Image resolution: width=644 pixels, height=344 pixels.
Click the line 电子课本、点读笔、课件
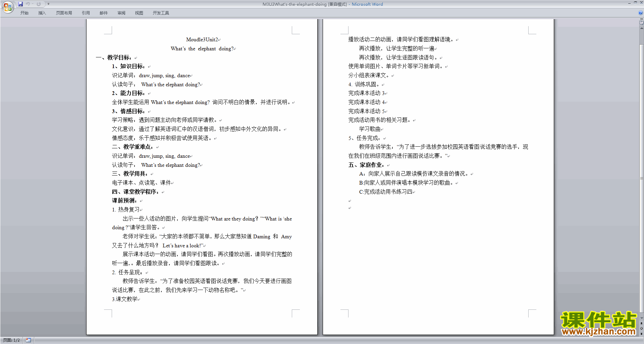tap(141, 183)
